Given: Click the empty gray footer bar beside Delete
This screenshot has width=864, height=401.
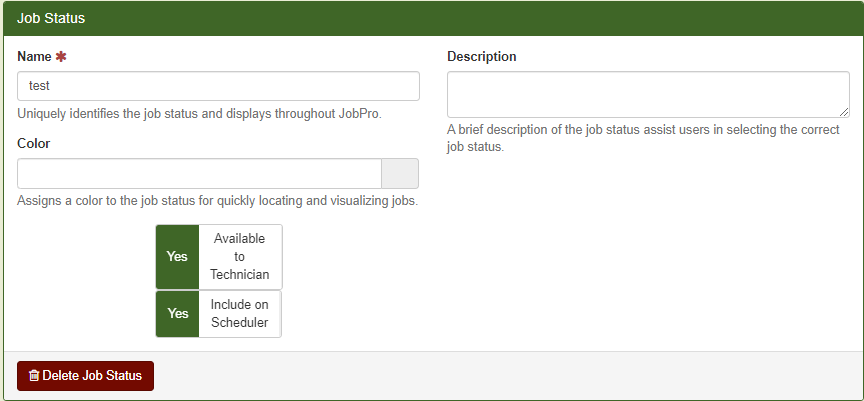Looking at the screenshot, I should point(507,376).
